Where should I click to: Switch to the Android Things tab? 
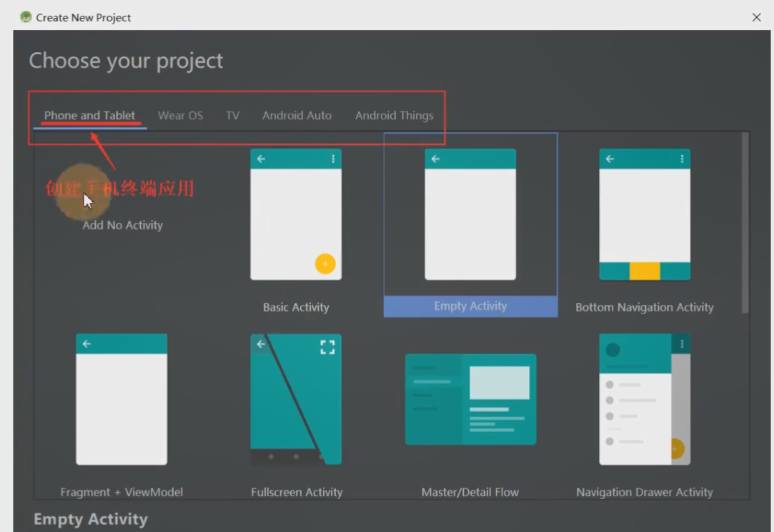(x=394, y=115)
